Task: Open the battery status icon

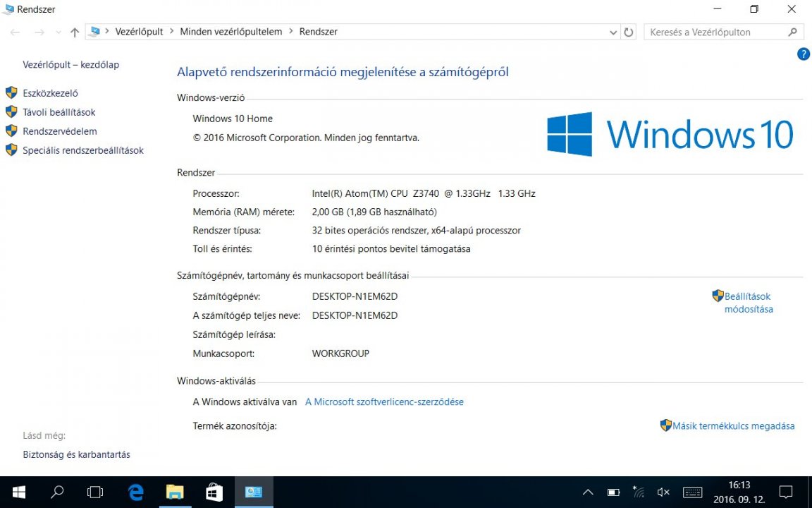Action: point(613,492)
